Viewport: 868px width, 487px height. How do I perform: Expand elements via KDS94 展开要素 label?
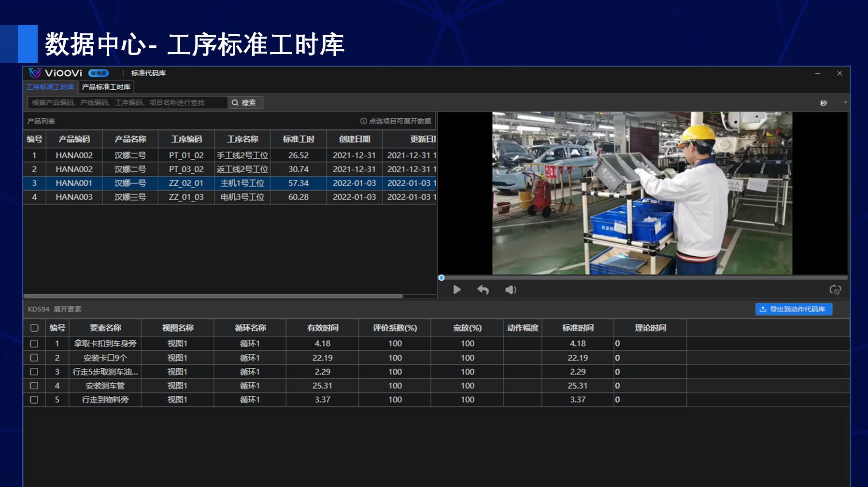click(54, 309)
